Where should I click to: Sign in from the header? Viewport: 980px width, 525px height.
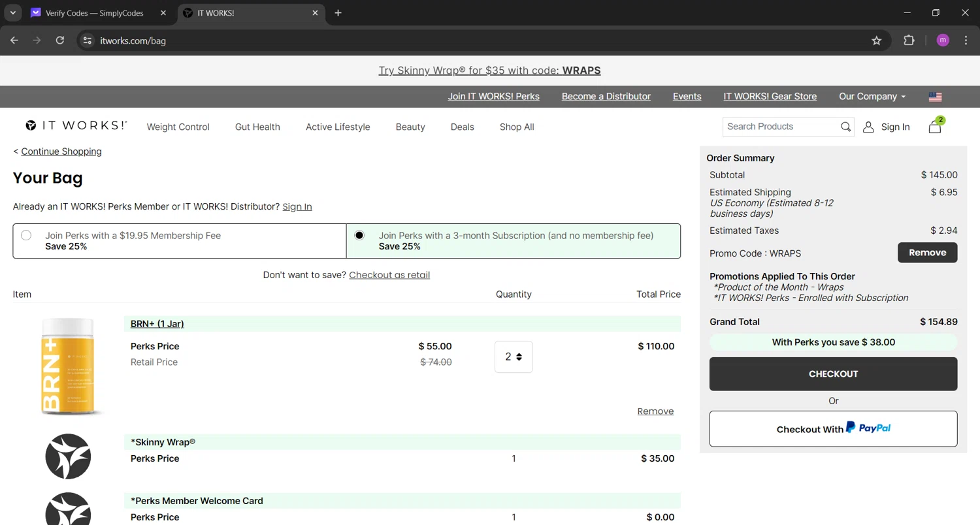(x=895, y=127)
